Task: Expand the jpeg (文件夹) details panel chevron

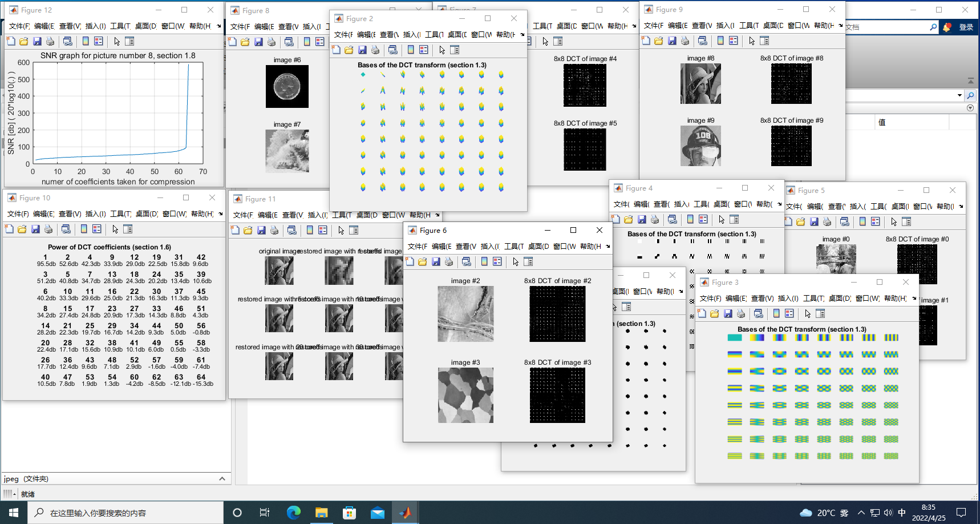Action: [x=222, y=479]
